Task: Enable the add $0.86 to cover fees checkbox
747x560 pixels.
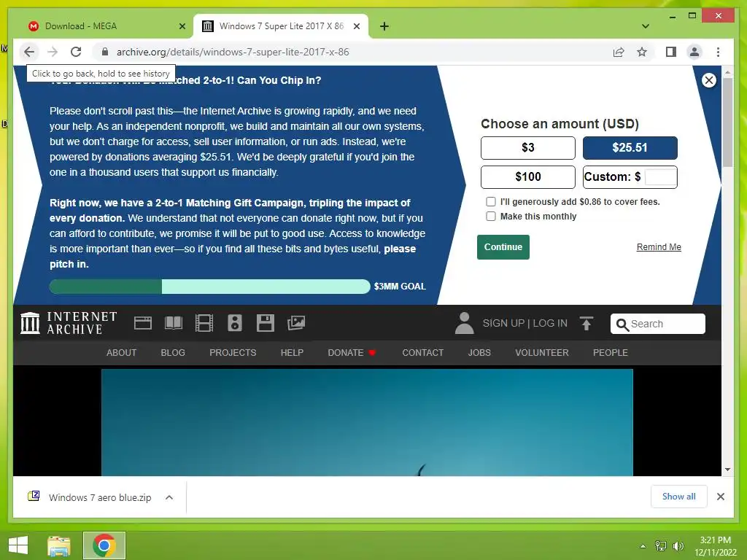Action: [491, 202]
